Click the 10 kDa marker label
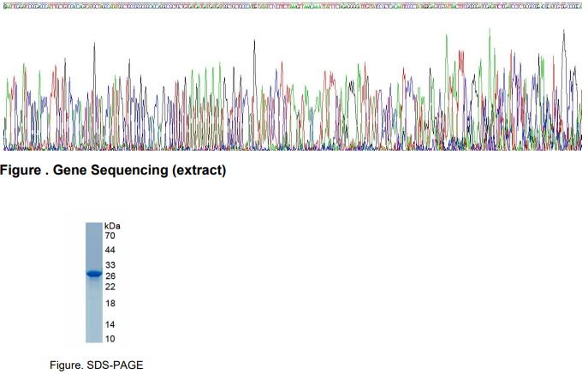 tap(110, 338)
